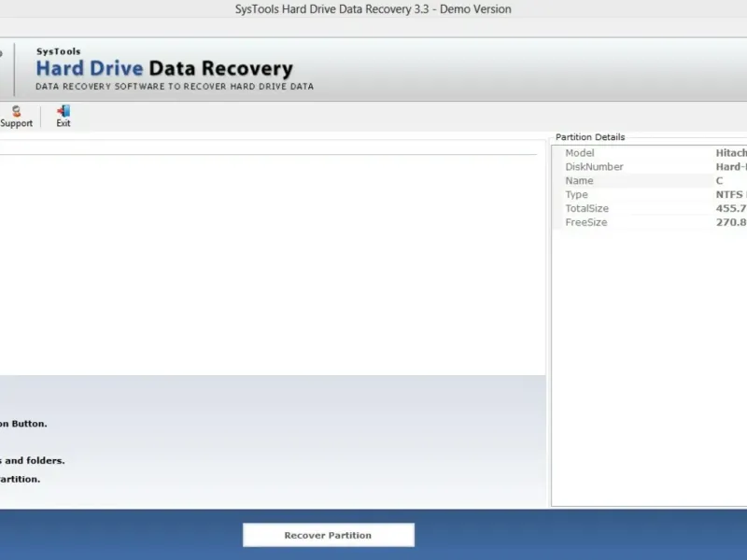This screenshot has width=747, height=560.
Task: Click the TotalSize label
Action: [587, 208]
